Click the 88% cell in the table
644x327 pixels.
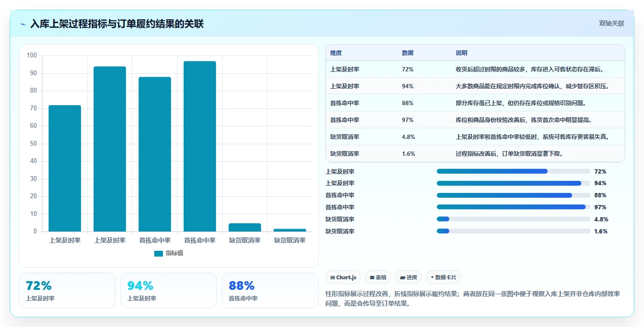pyautogui.click(x=407, y=103)
